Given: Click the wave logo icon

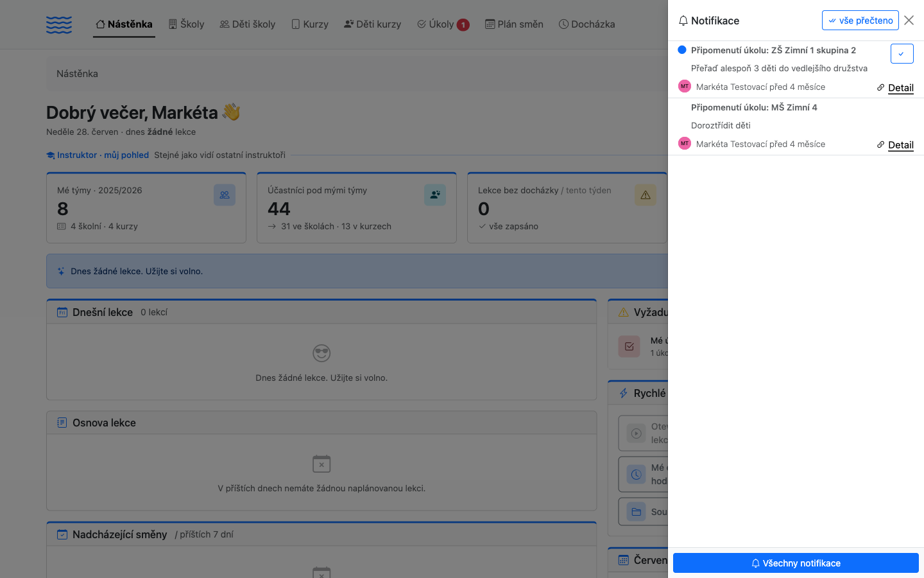Looking at the screenshot, I should (59, 24).
